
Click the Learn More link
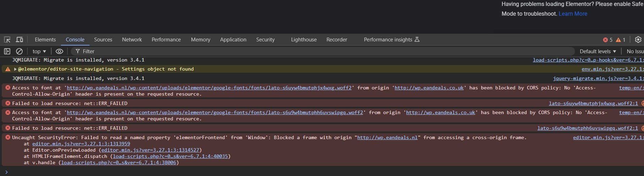coord(573,14)
